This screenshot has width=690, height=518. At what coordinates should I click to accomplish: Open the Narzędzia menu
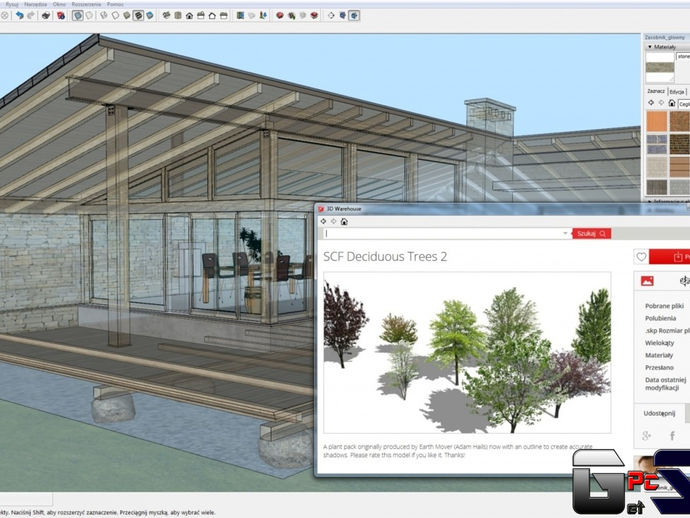[x=36, y=4]
